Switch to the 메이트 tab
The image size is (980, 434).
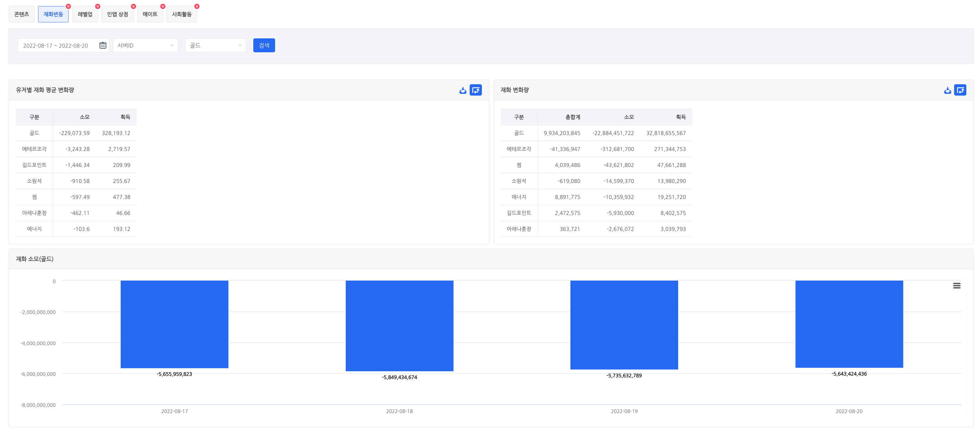pyautogui.click(x=150, y=14)
